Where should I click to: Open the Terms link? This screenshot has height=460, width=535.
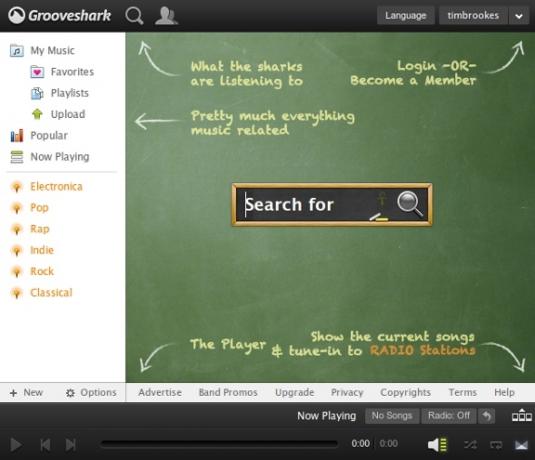[462, 392]
